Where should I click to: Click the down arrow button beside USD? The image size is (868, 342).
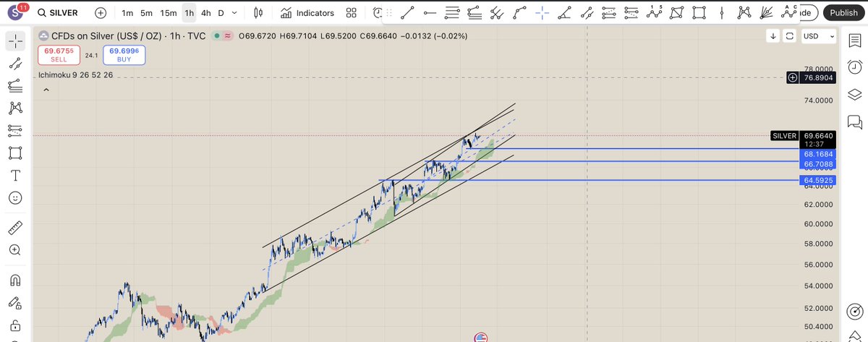[x=773, y=36]
